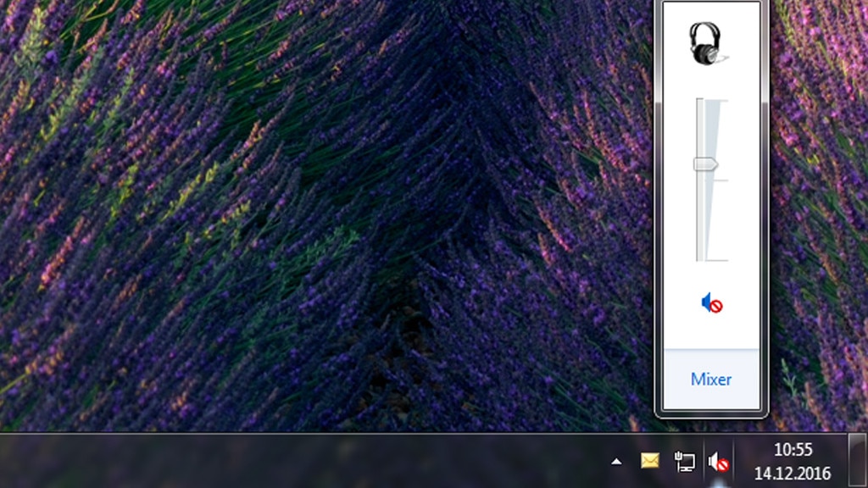Click the volume track just above the handle
Viewport: 868px width, 488px height.
click(700, 144)
